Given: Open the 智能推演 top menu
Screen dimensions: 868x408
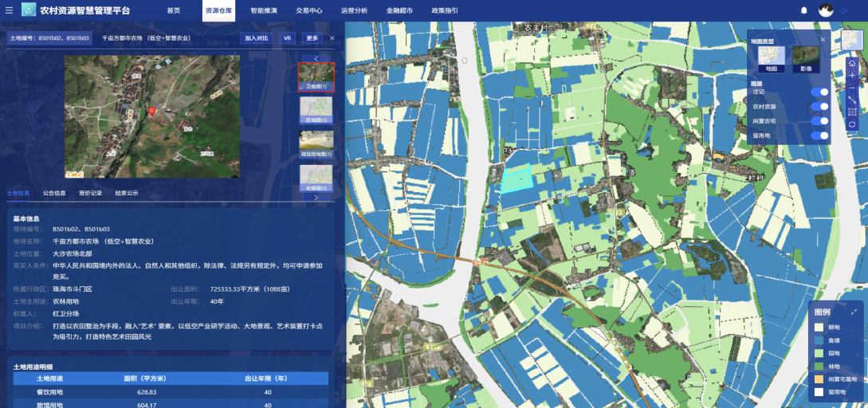Looking at the screenshot, I should (264, 11).
